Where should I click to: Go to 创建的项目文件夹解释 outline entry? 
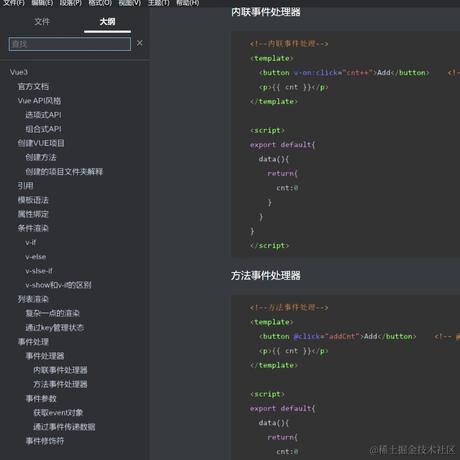point(64,172)
